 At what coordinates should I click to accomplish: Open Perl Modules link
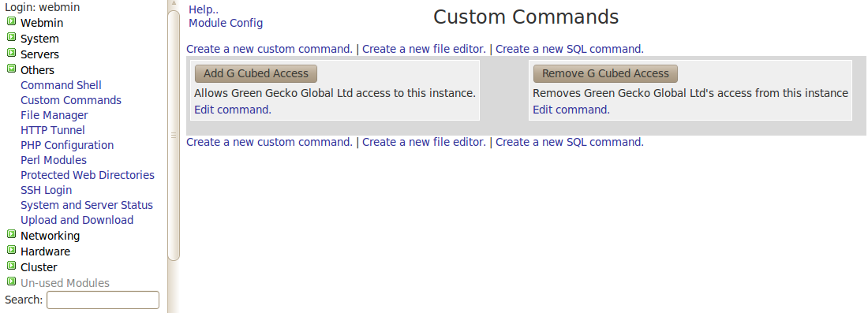click(54, 160)
